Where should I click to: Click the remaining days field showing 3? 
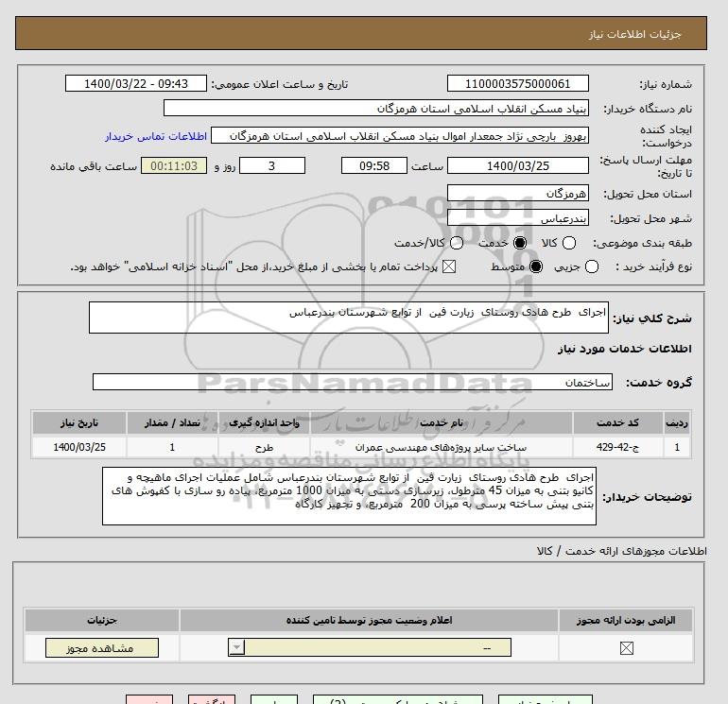point(272,165)
